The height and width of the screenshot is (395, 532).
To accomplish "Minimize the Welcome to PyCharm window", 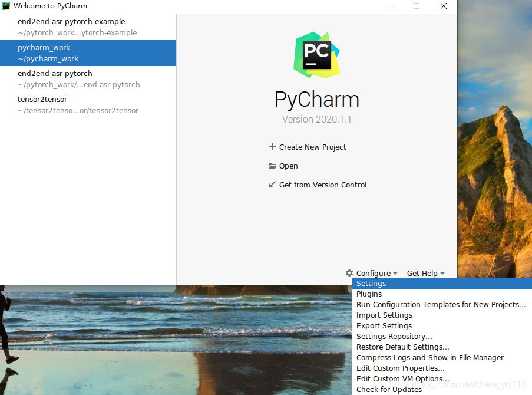I will click(390, 6).
